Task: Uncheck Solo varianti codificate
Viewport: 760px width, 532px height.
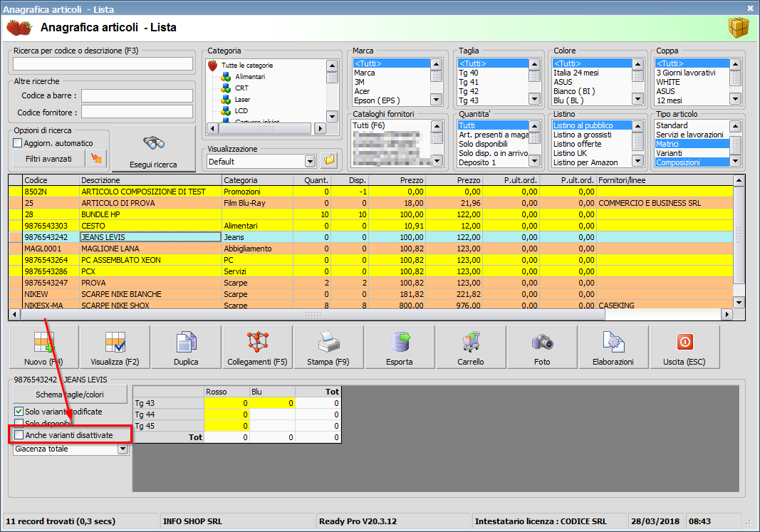Action: (x=19, y=412)
